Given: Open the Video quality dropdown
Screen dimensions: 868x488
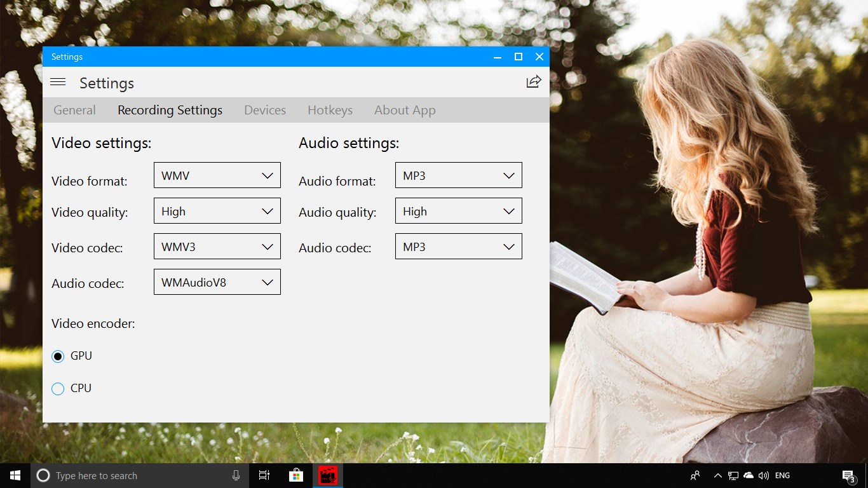Looking at the screenshot, I should 217,211.
